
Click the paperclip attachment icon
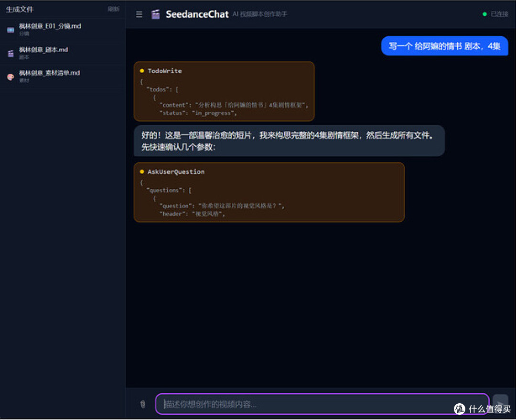tap(142, 404)
